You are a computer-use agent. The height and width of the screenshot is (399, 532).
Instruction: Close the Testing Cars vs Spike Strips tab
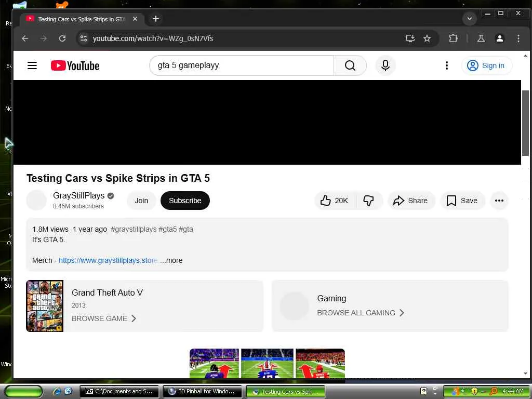pos(135,19)
